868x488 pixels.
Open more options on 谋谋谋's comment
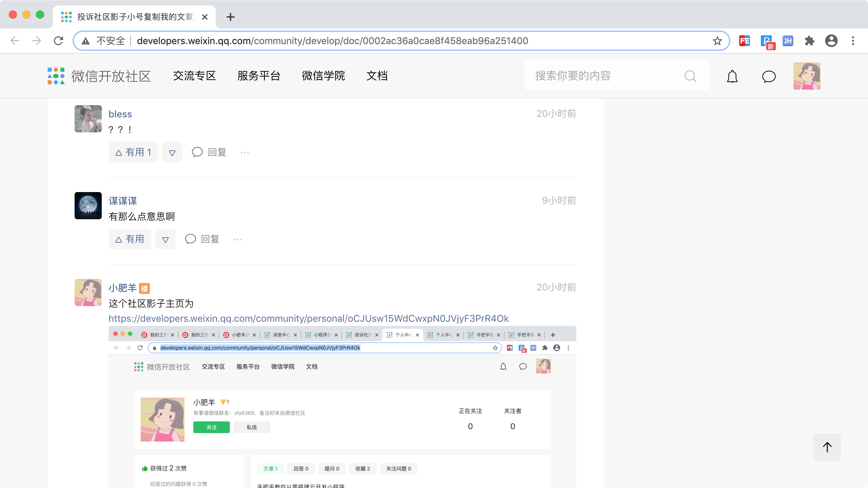point(238,239)
